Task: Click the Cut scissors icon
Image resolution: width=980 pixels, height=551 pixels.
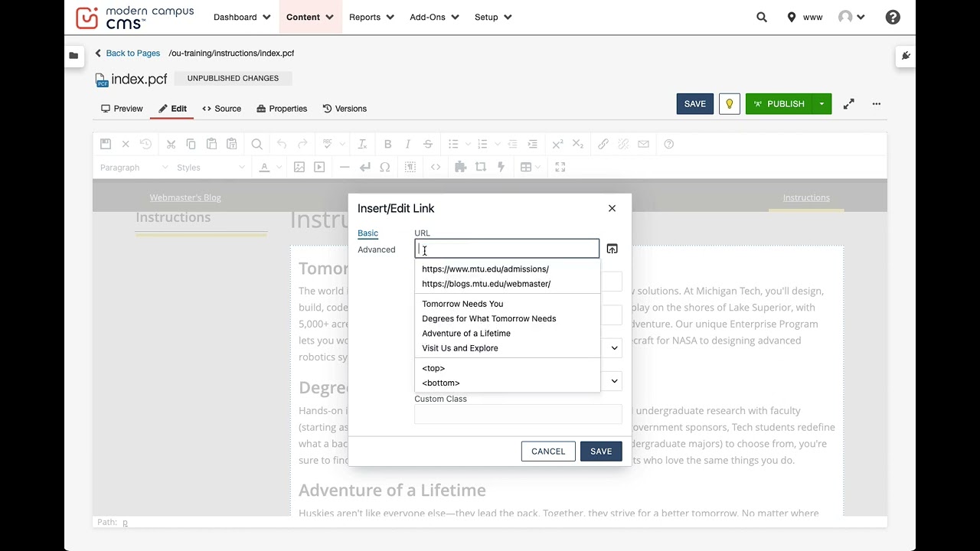Action: [171, 144]
